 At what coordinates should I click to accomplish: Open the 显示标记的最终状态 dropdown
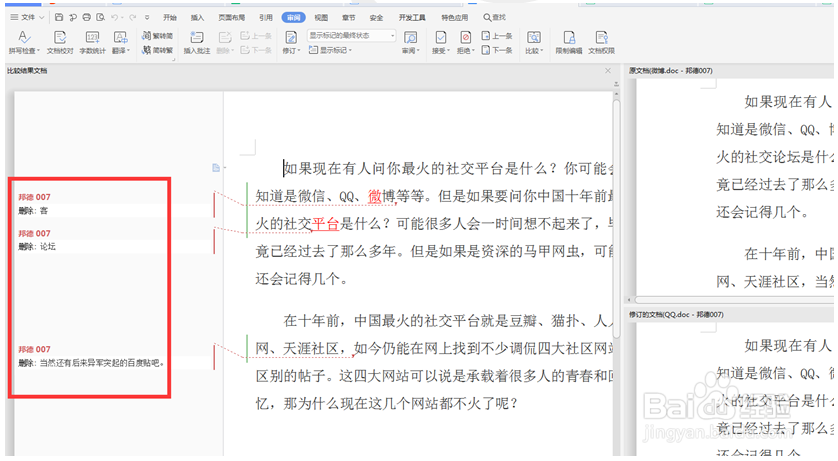pyautogui.click(x=351, y=36)
